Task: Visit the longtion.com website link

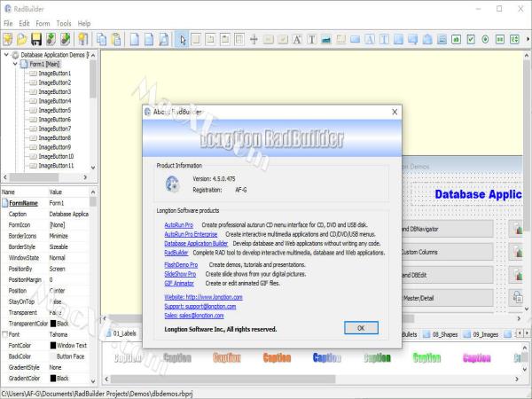Action: (x=203, y=297)
